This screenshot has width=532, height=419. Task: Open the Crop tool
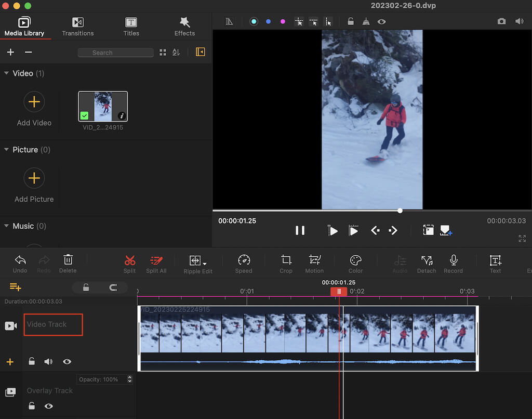(x=286, y=260)
